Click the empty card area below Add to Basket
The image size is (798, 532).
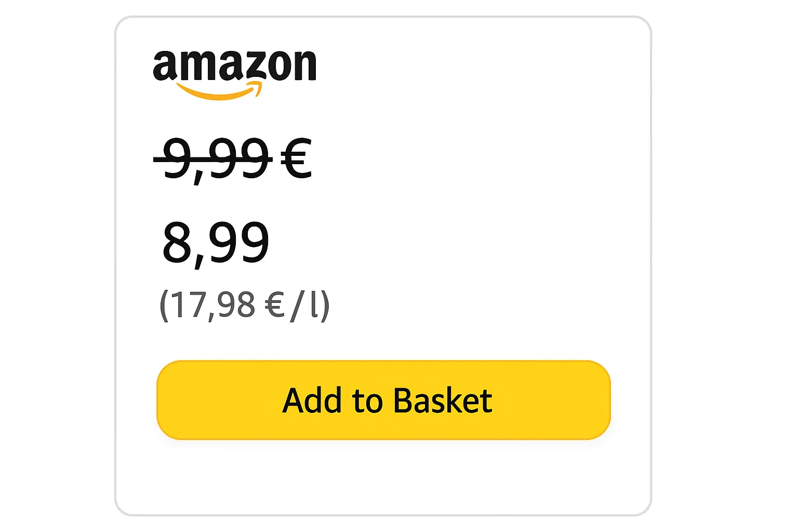pyautogui.click(x=383, y=477)
